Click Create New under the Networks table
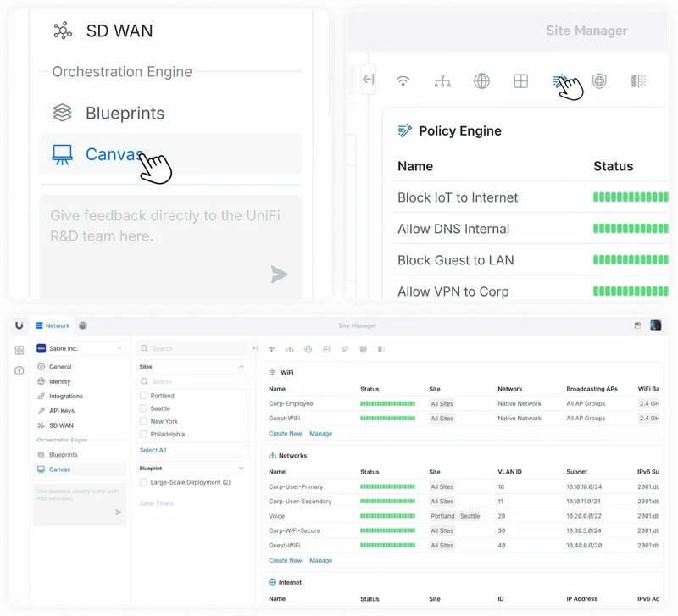 pos(286,560)
